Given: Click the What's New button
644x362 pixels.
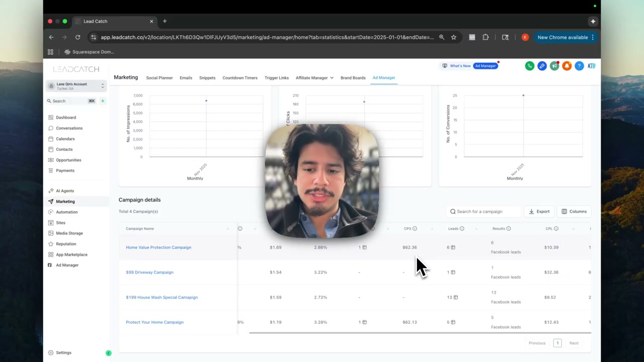Looking at the screenshot, I should pos(456,66).
